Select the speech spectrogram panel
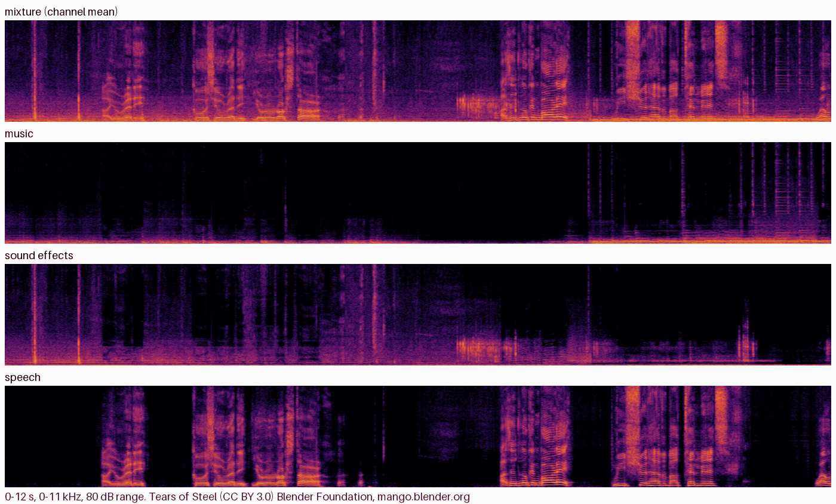Image resolution: width=836 pixels, height=504 pixels. click(418, 437)
